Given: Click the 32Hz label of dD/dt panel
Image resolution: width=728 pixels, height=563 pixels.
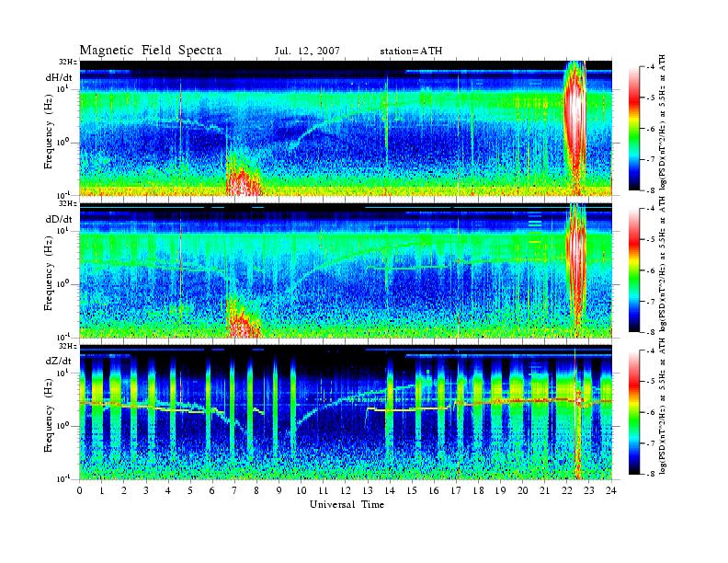Looking at the screenshot, I should point(68,204).
